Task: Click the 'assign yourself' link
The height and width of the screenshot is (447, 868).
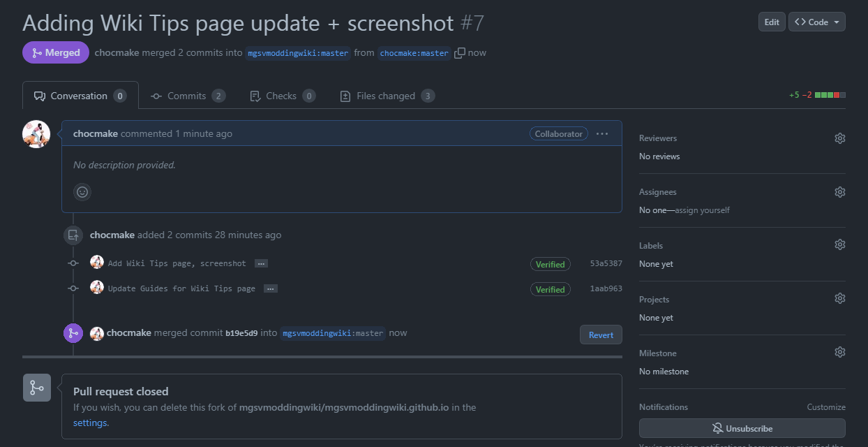Action: click(x=703, y=210)
